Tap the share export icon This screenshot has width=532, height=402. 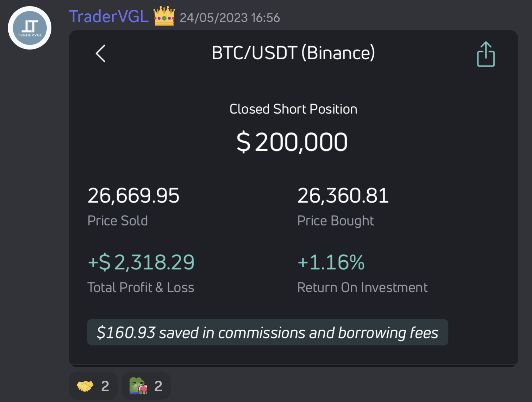point(486,54)
